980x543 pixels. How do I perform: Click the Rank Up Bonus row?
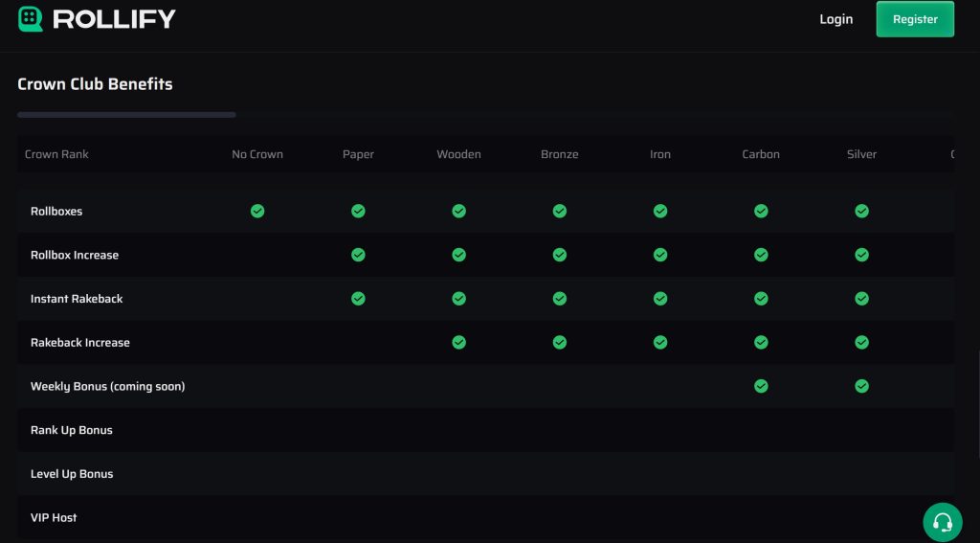pyautogui.click(x=72, y=430)
